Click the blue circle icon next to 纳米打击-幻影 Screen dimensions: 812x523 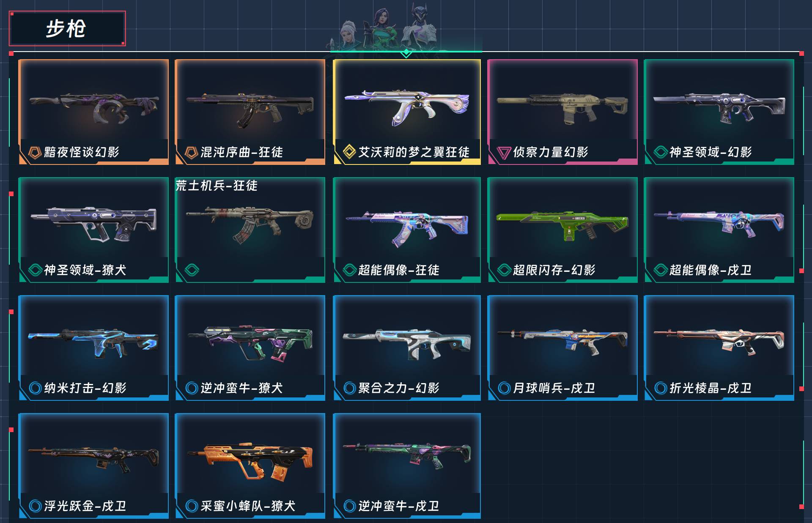(x=35, y=388)
